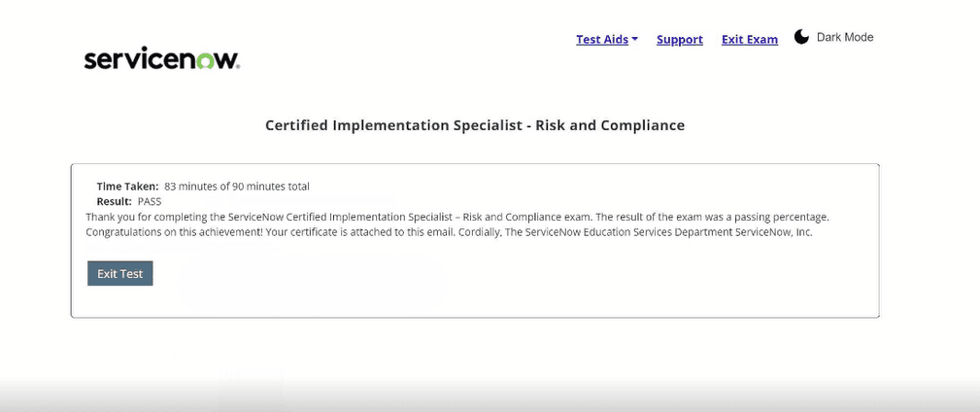Image resolution: width=980 pixels, height=412 pixels.
Task: Click the Dark Mode text label
Action: pyautogui.click(x=845, y=38)
